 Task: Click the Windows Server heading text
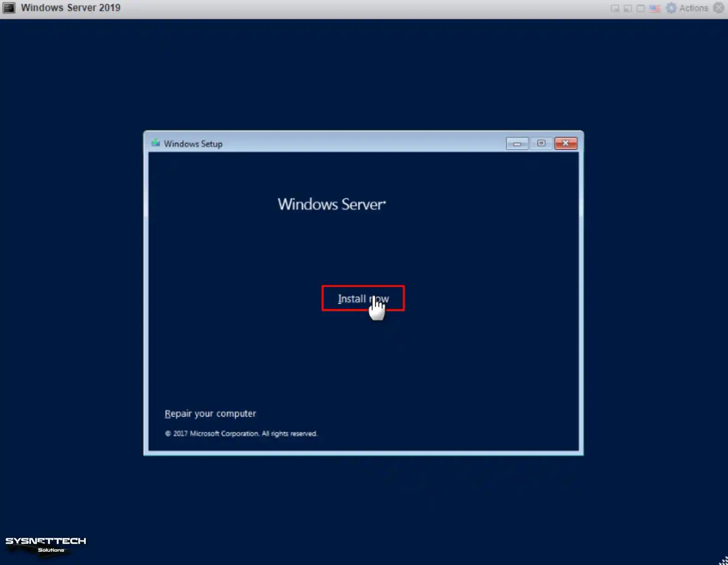coord(331,204)
